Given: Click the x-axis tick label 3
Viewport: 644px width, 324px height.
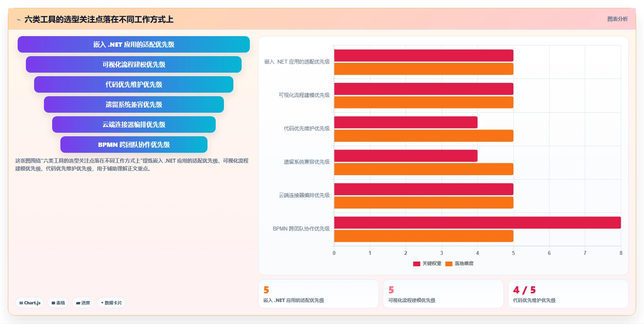Looking at the screenshot, I should coord(442,253).
